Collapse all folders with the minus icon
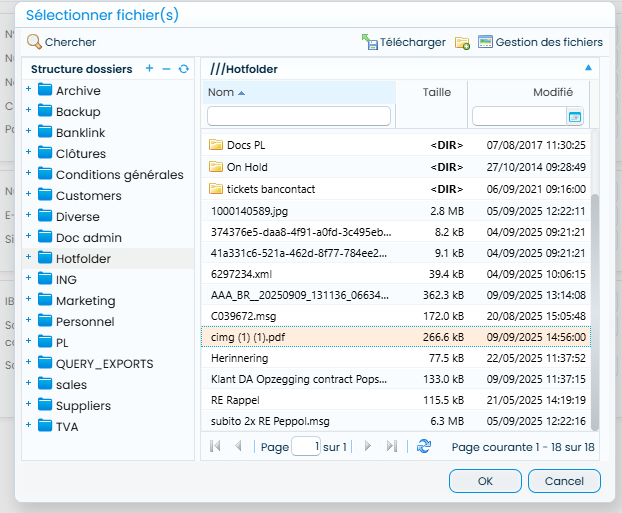This screenshot has width=622, height=513. tap(166, 69)
